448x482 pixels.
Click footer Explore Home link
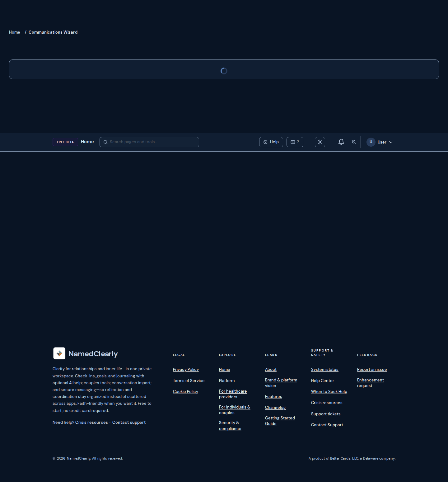point(225,369)
